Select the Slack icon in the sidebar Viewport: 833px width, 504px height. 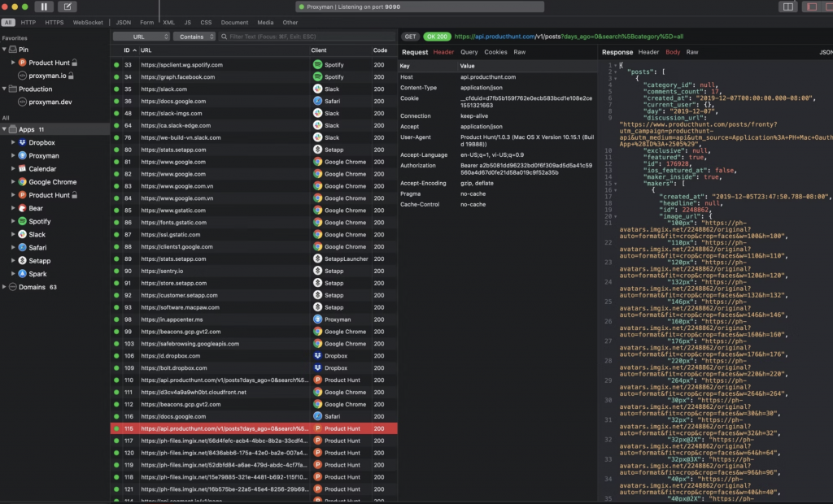point(22,234)
